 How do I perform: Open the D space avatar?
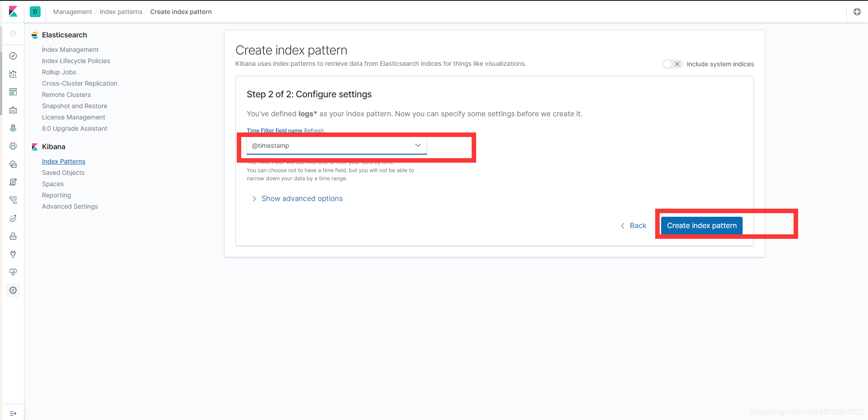35,12
